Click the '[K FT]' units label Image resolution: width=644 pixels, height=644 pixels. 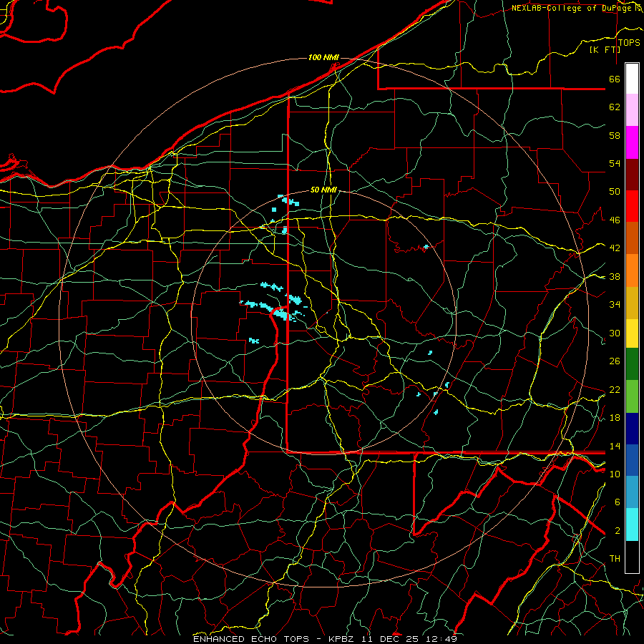click(x=605, y=49)
